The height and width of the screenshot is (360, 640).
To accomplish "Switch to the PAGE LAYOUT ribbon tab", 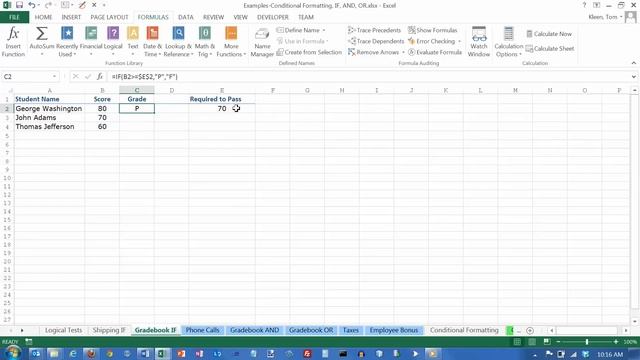I will pyautogui.click(x=109, y=17).
